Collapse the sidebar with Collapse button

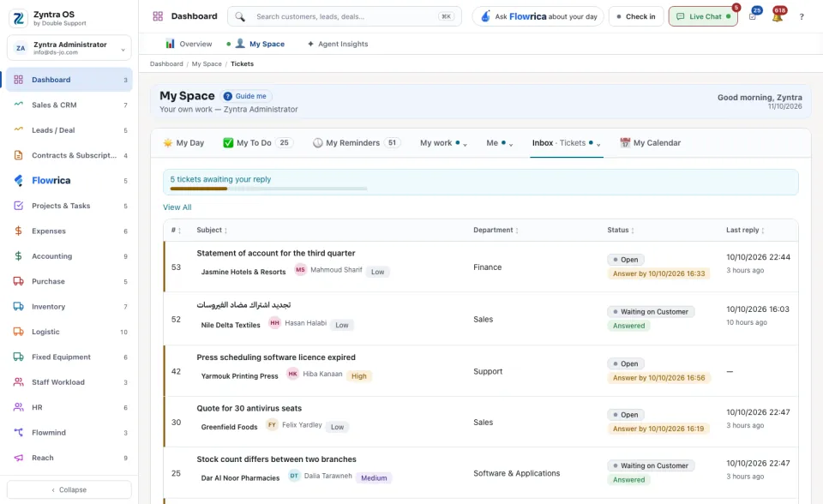[x=69, y=489]
